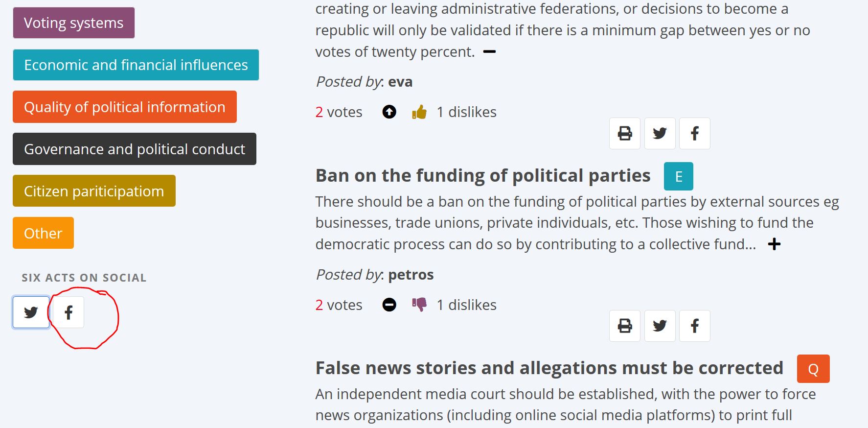Share eva's post on Facebook
868x428 pixels.
694,133
